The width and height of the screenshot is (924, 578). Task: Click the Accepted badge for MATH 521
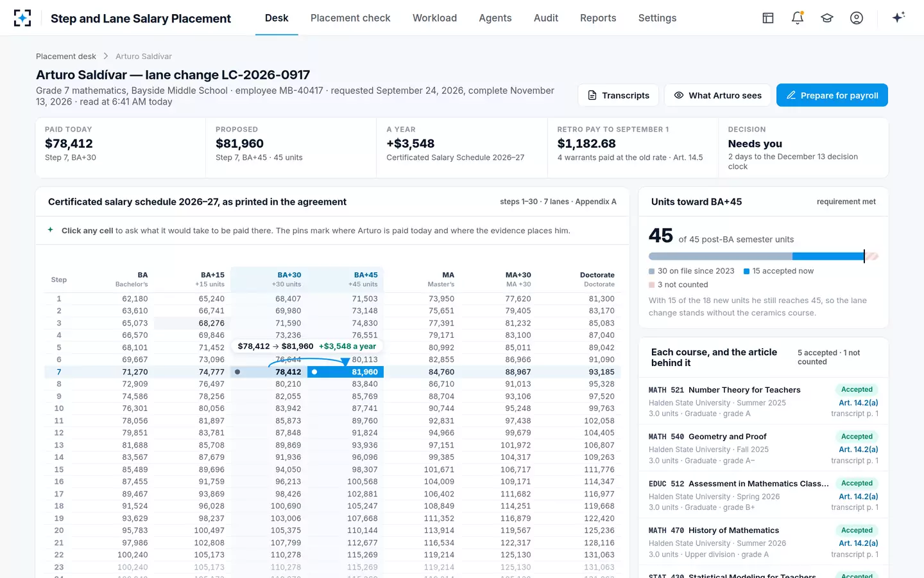point(857,389)
